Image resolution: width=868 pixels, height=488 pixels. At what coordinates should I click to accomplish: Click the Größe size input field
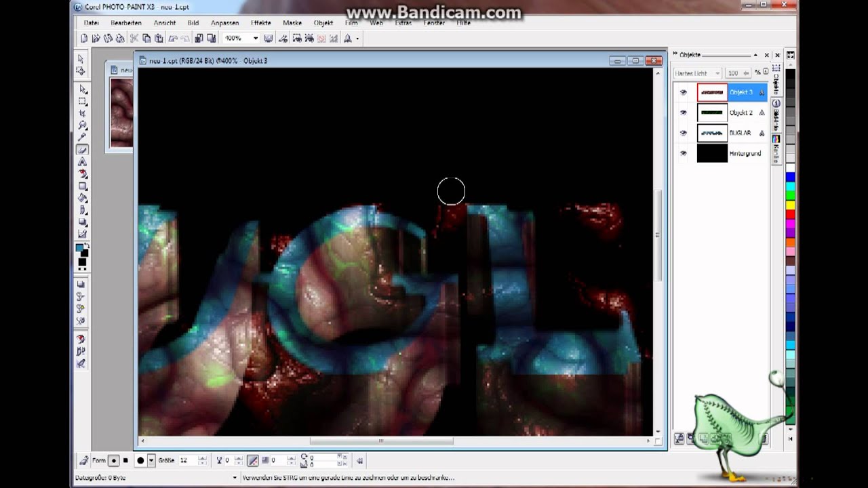pos(187,460)
